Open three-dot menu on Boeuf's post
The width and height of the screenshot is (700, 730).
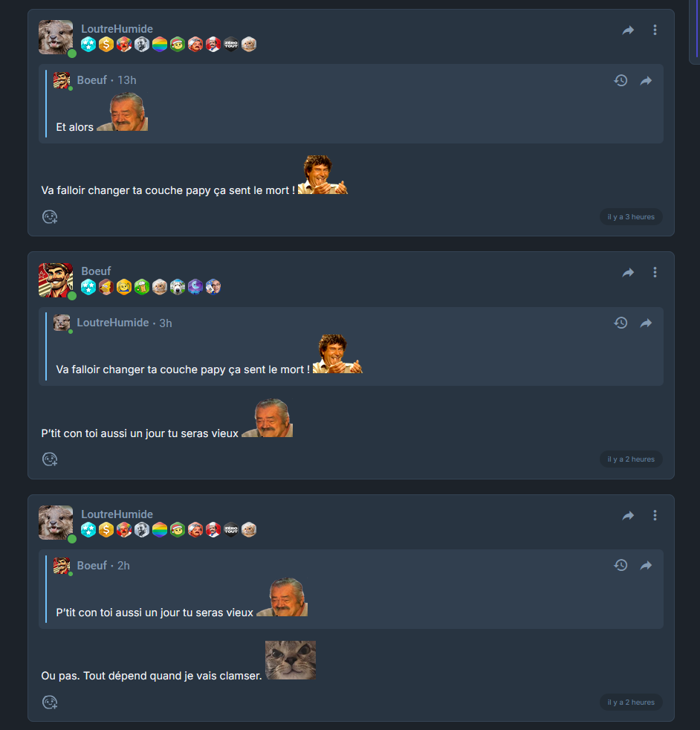tap(655, 272)
